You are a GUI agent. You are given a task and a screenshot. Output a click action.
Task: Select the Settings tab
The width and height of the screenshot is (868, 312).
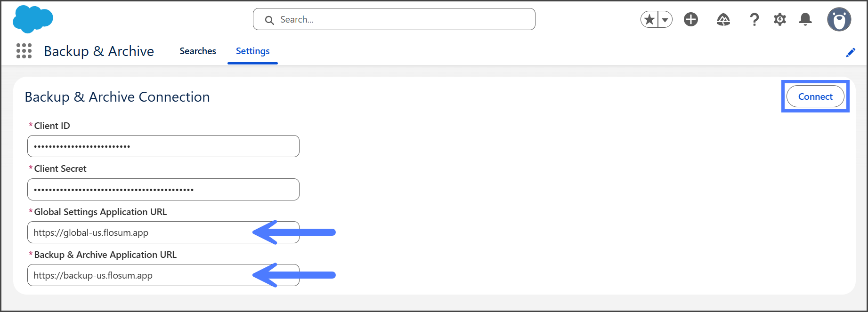pyautogui.click(x=253, y=51)
